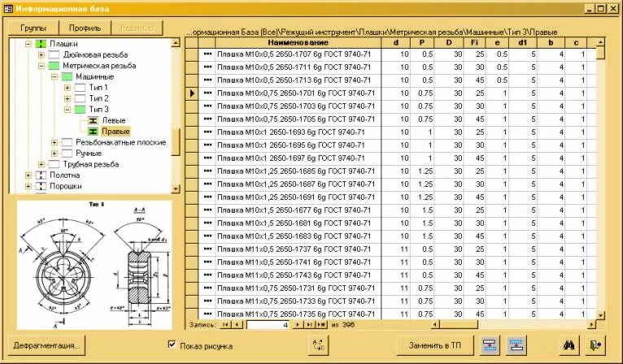Click ellipsis button for row Плашка М11х0,5 2650-1737

pyautogui.click(x=207, y=249)
